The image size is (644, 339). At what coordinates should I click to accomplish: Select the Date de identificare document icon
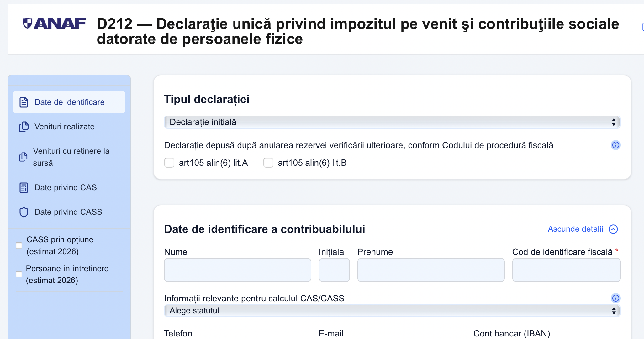click(24, 102)
